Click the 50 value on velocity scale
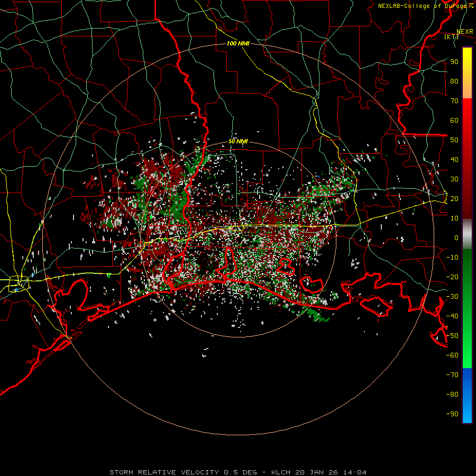The image size is (476, 476). tap(454, 140)
